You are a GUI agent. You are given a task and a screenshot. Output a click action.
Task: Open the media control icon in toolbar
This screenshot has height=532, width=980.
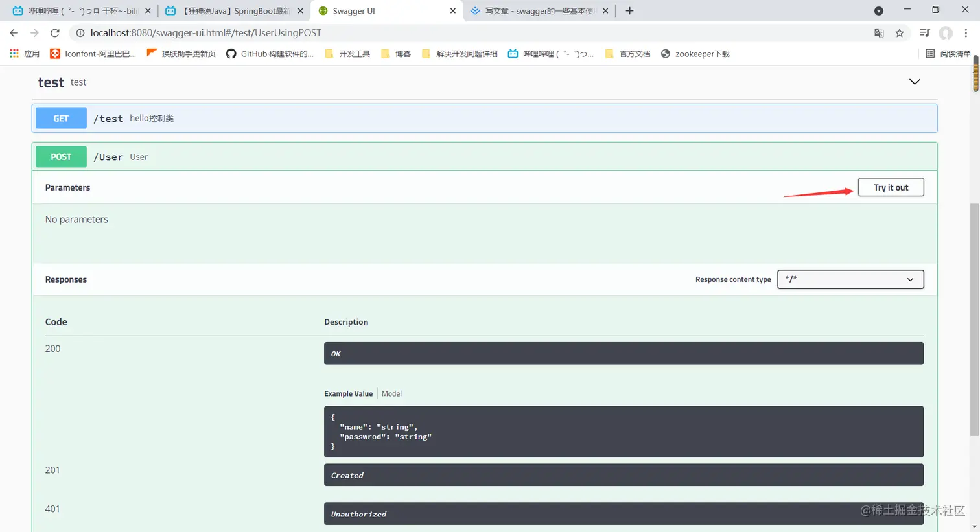925,33
